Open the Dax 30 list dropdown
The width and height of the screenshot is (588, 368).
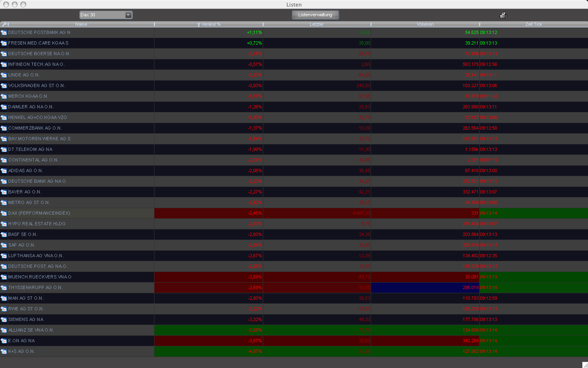click(x=106, y=15)
